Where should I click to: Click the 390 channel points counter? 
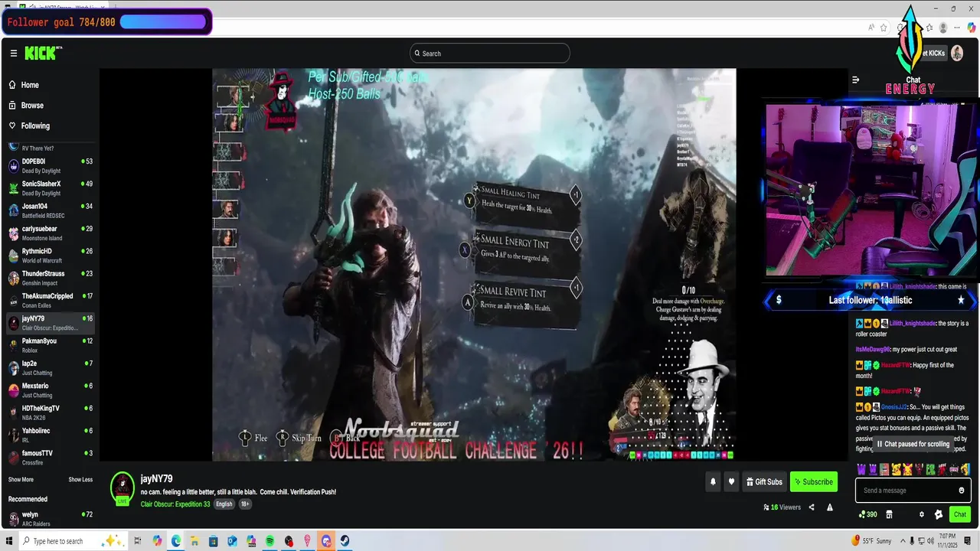(x=868, y=515)
